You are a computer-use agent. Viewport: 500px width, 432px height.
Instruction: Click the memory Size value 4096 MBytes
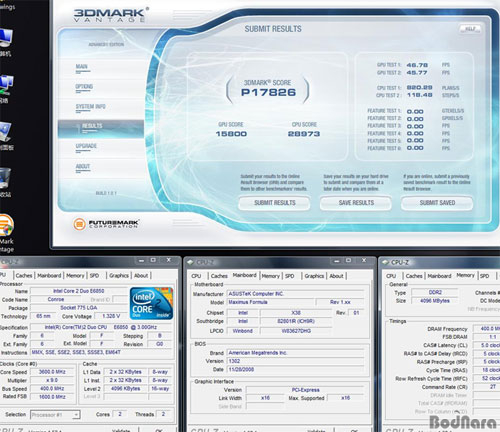[x=435, y=301]
